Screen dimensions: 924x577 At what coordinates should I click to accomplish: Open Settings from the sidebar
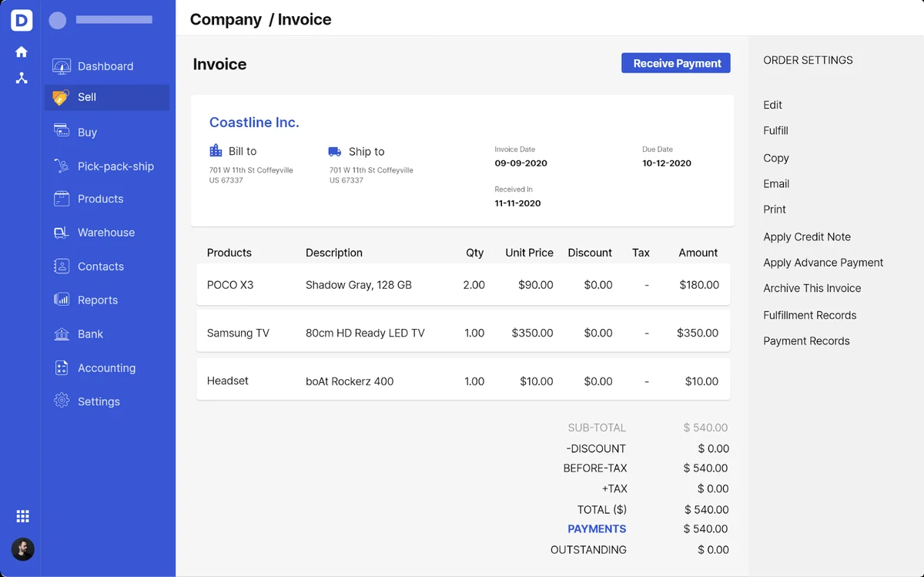[x=99, y=401]
